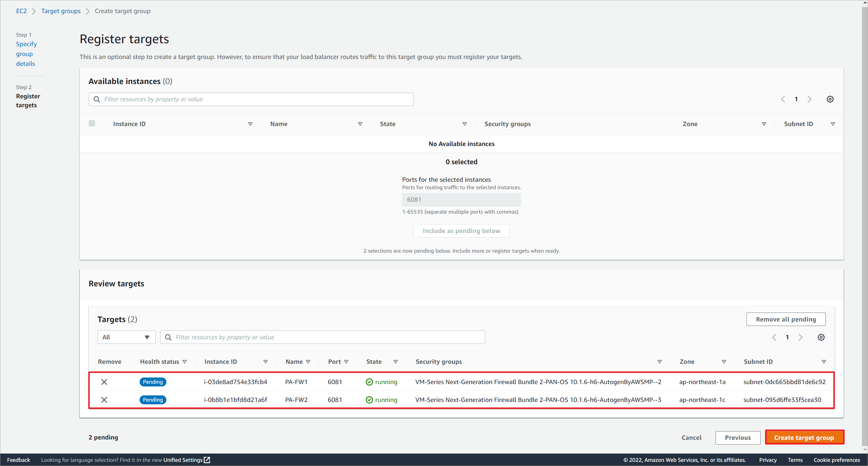This screenshot has height=466, width=868.
Task: Click page number 1 in Targets pagination
Action: 787,337
